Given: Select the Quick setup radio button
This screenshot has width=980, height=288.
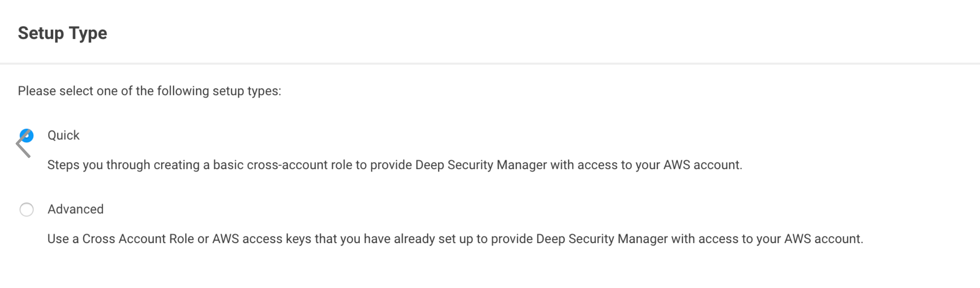Looking at the screenshot, I should pyautogui.click(x=27, y=135).
